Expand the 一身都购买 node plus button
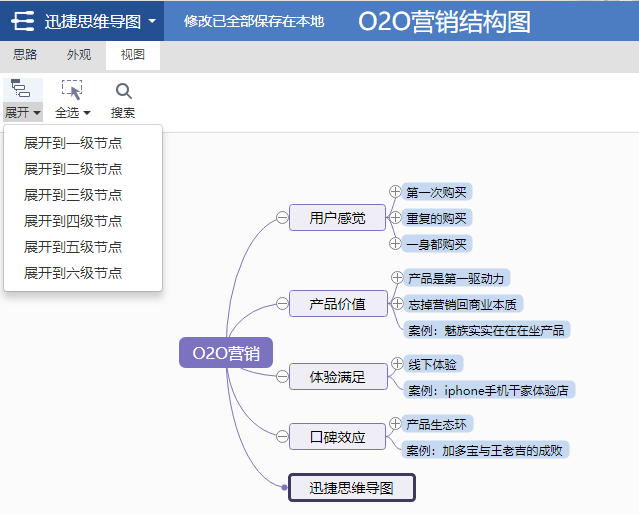 395,244
